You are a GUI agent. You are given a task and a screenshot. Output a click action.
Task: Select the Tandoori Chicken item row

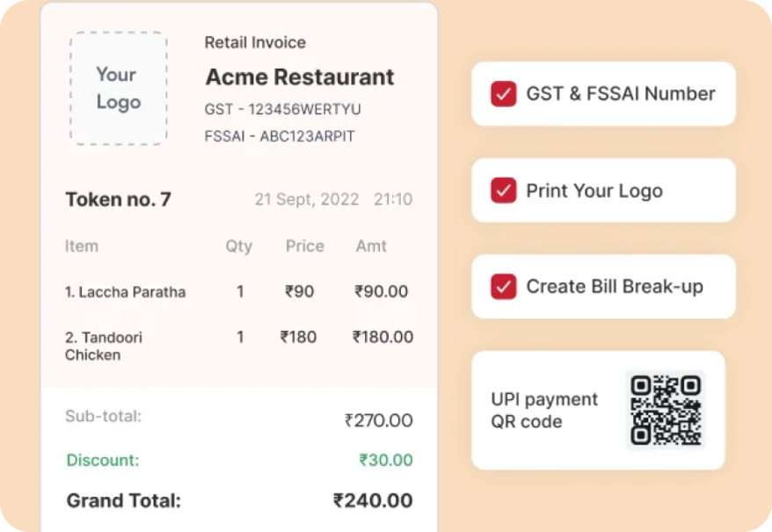tap(239, 346)
